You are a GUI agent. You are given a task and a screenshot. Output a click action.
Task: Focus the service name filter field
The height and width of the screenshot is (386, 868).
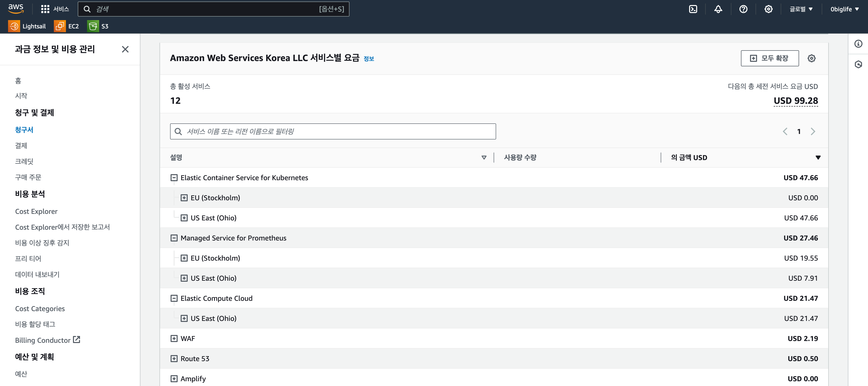click(x=333, y=132)
